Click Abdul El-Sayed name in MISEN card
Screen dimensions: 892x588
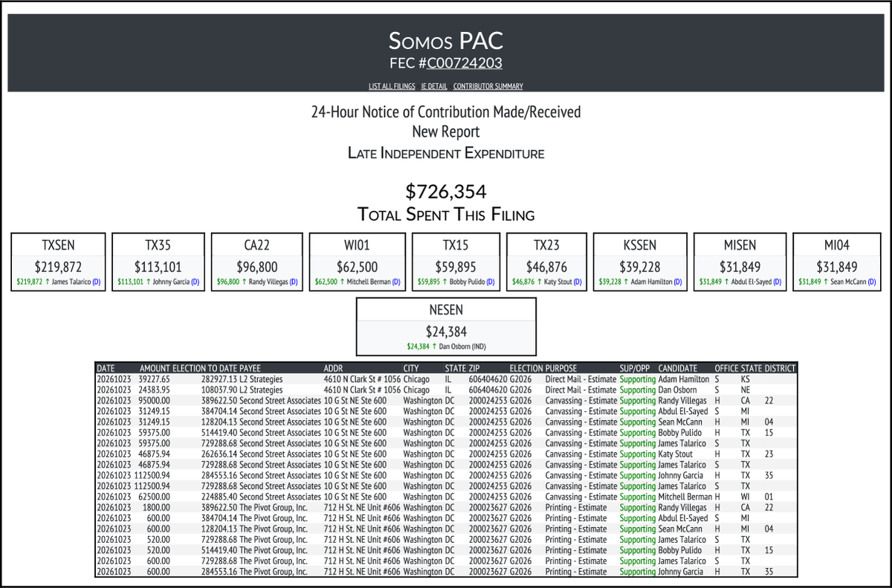(x=752, y=282)
